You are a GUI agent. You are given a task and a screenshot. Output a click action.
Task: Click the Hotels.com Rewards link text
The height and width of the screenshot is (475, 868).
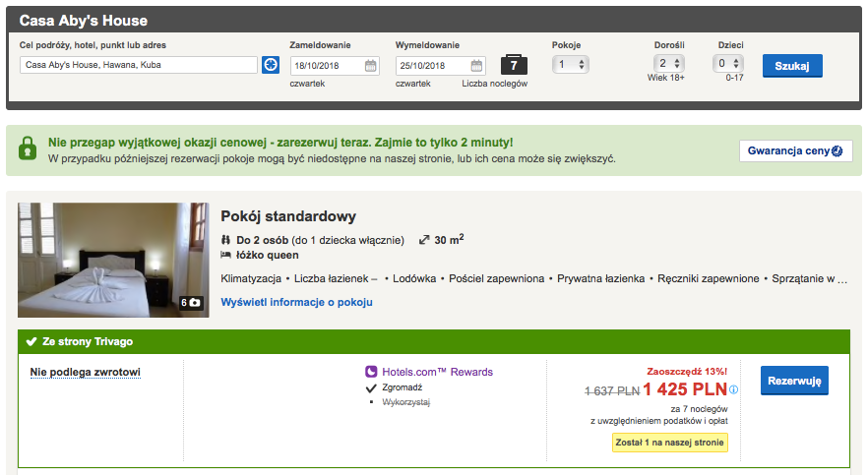point(437,372)
